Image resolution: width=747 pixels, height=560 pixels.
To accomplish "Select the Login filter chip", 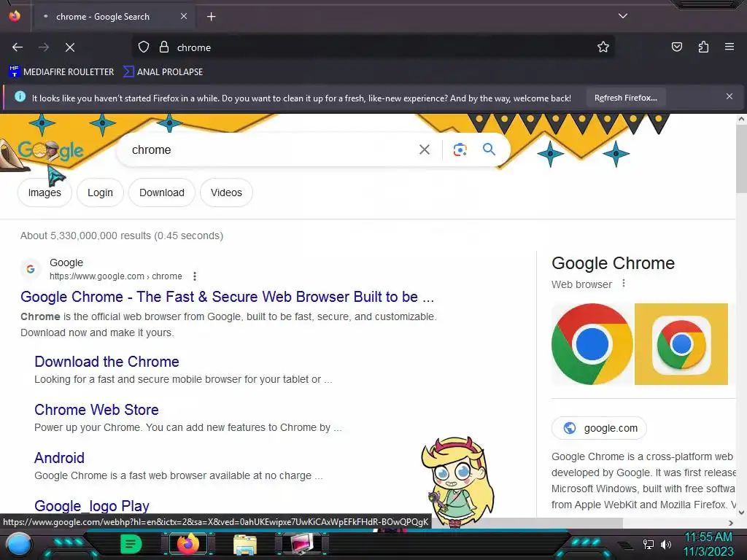I will (100, 192).
